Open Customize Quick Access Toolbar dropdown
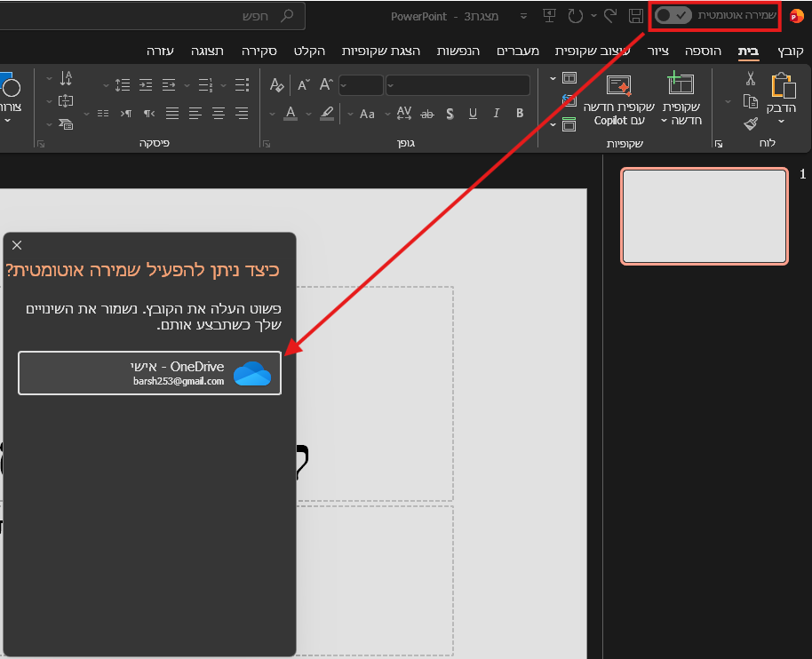This screenshot has width=812, height=659. click(x=523, y=16)
